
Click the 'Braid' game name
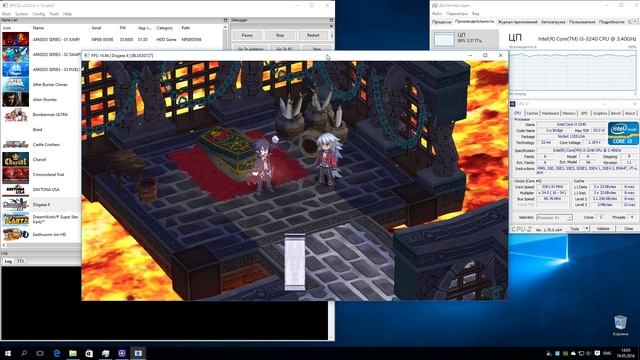click(38, 129)
